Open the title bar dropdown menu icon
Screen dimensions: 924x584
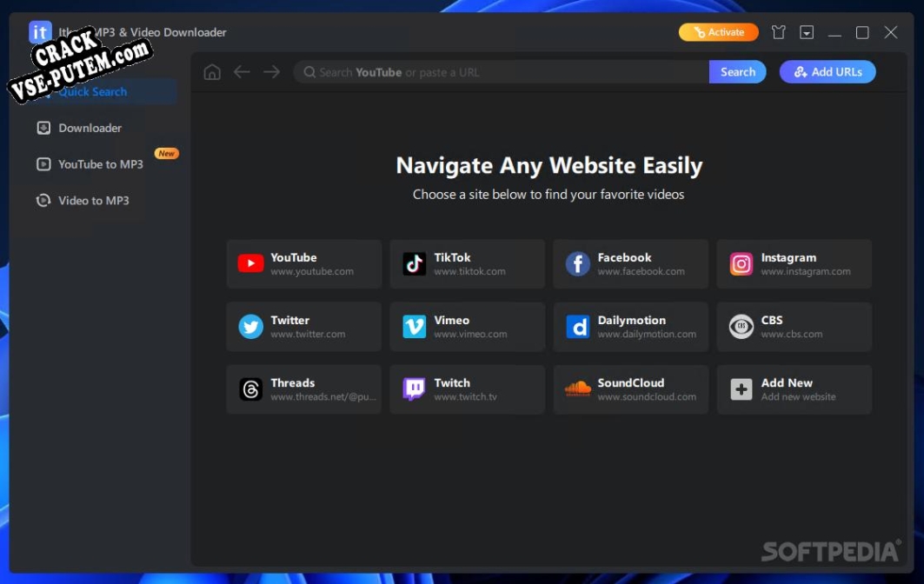(x=807, y=32)
